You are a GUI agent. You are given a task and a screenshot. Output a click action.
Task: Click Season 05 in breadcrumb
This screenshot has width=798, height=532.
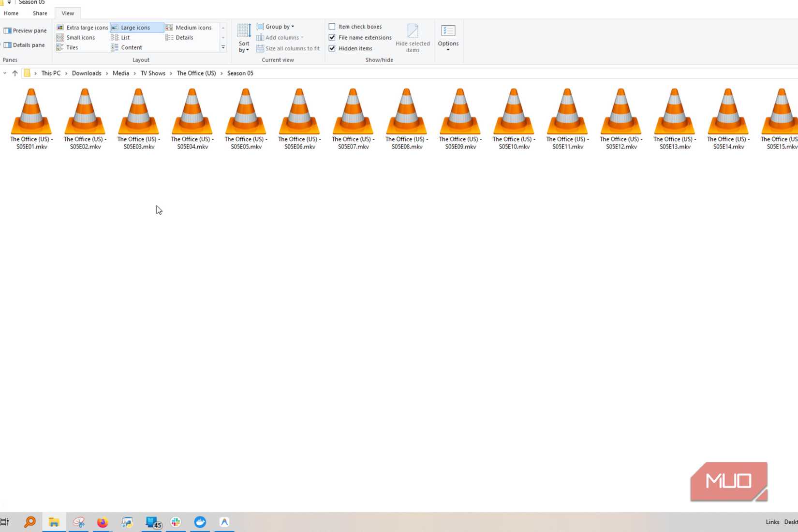(x=240, y=73)
